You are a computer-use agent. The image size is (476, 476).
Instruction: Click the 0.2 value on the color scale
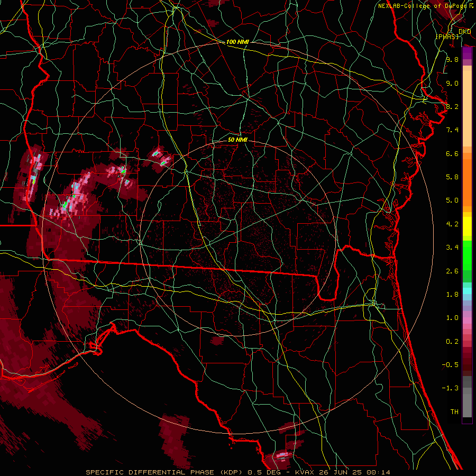[452, 342]
